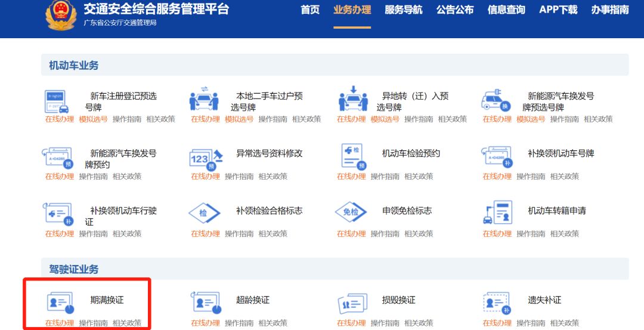Viewport: 644px width, 330px height.
Task: Click 在线办理 under 补换领机动车行驶证
Action: [x=60, y=234]
